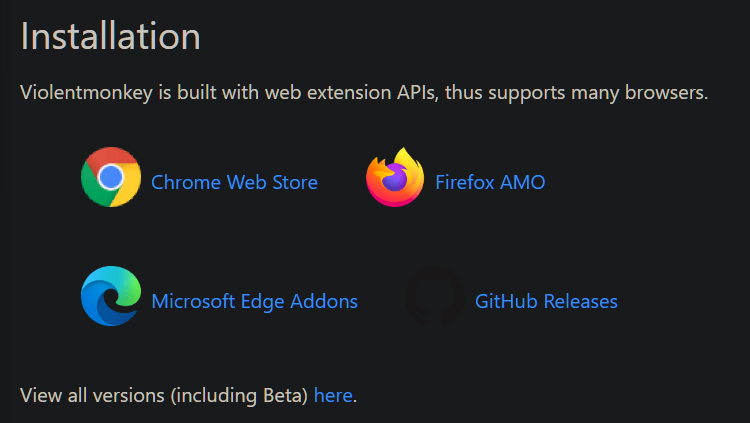
Task: Click the Microsoft Edge swirl logo
Action: (x=111, y=296)
